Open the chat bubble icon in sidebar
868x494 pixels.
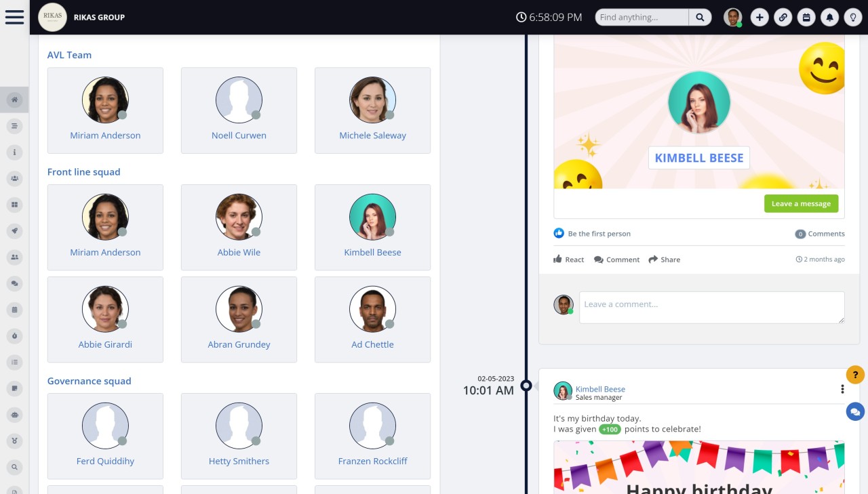(14, 283)
